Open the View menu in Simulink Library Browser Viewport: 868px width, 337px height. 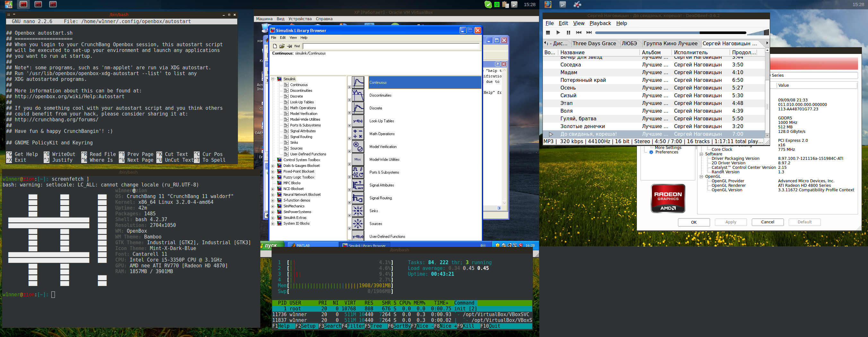293,38
